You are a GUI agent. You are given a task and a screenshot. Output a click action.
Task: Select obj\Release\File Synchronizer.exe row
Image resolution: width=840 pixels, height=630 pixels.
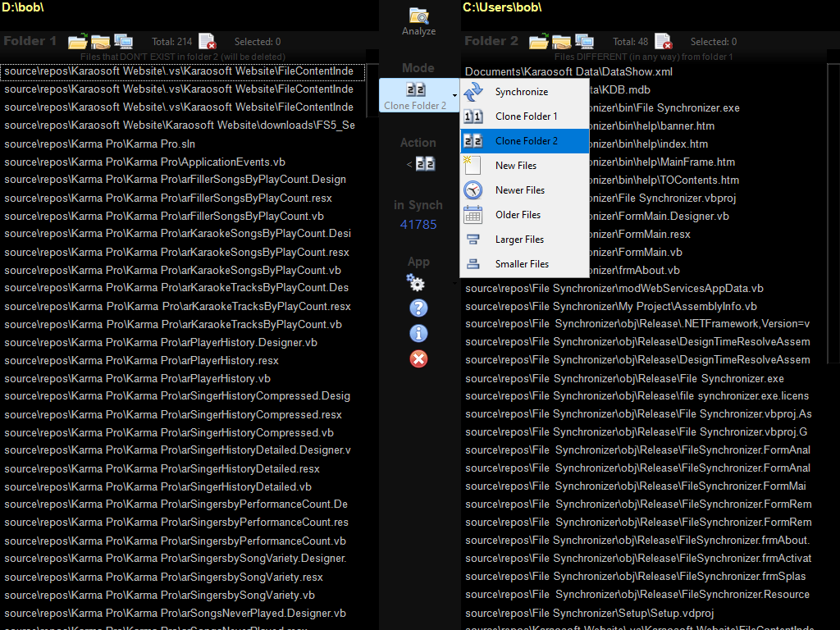coord(643,378)
